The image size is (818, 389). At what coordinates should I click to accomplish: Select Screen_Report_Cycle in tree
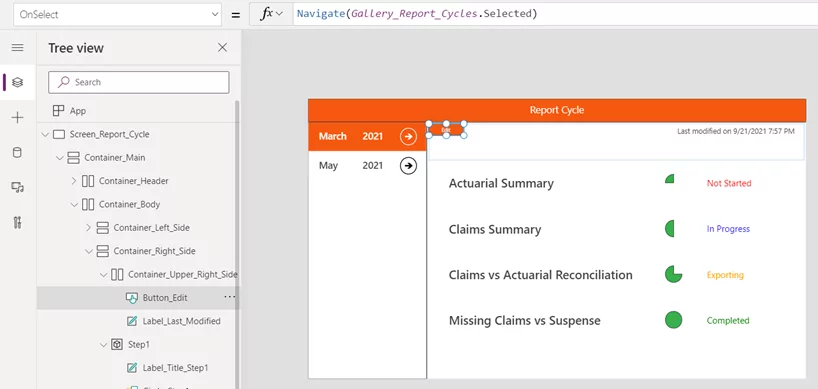click(x=110, y=135)
